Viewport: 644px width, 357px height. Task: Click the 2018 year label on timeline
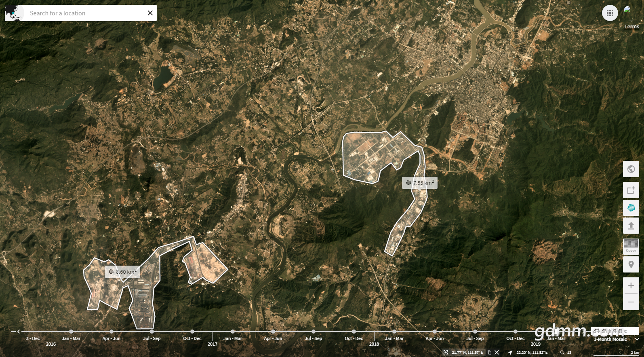tap(374, 344)
